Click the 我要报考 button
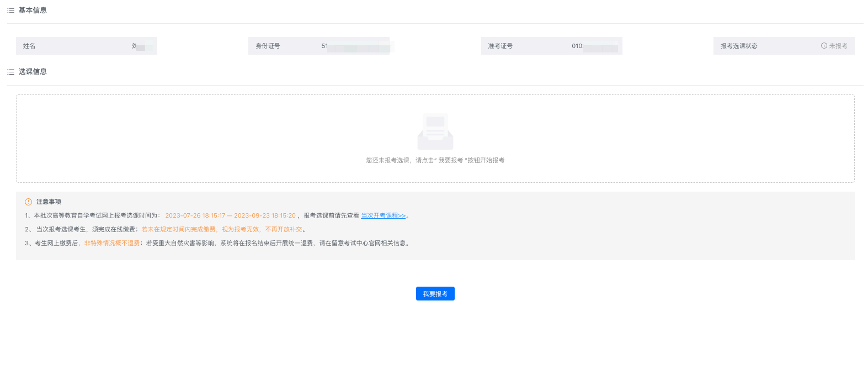 tap(435, 294)
